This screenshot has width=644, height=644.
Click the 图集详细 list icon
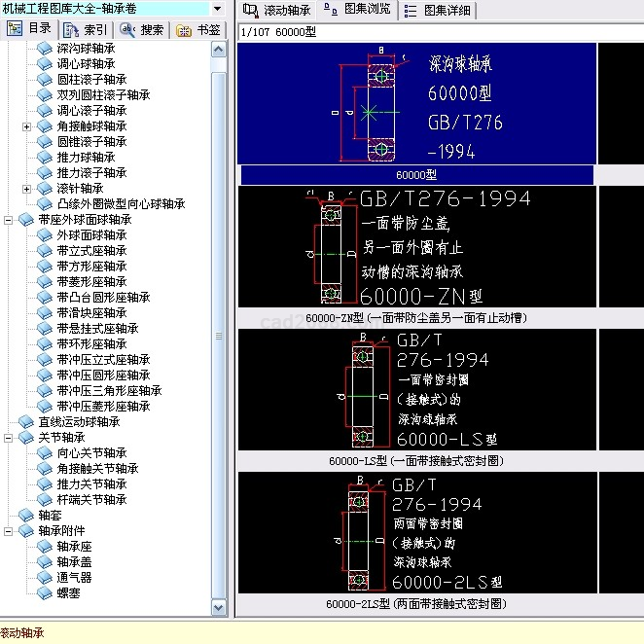coord(411,10)
